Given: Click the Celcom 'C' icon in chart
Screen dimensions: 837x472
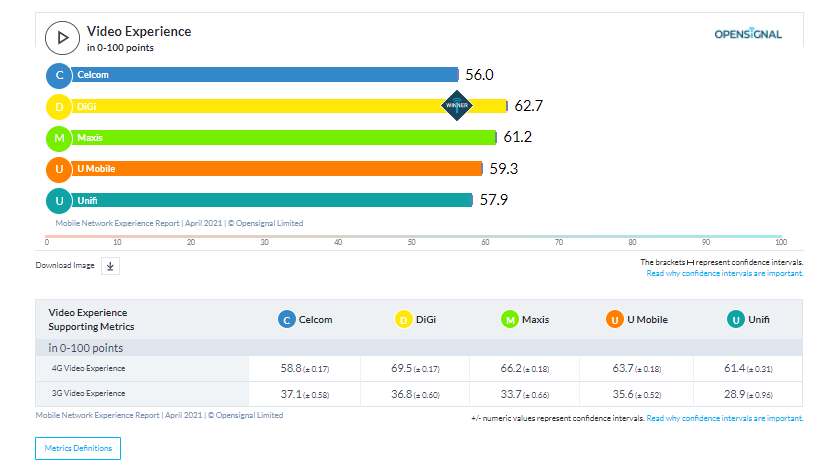Looking at the screenshot, I should click(60, 75).
